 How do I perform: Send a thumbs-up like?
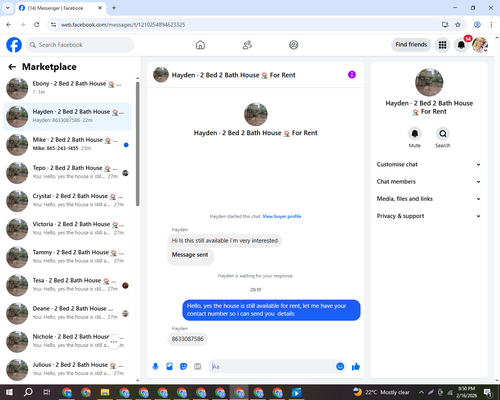(356, 367)
